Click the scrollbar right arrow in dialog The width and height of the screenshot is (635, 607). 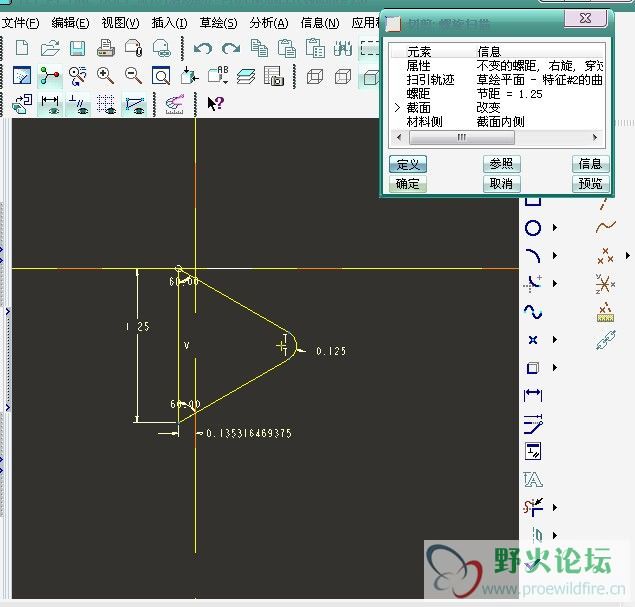pyautogui.click(x=595, y=137)
